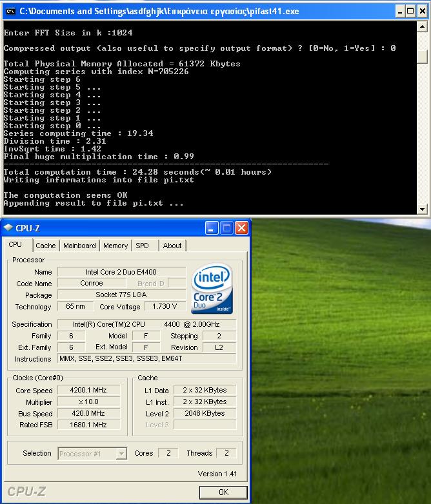431x504 pixels.
Task: Click the console scrollbar down arrow
Action: (x=422, y=209)
